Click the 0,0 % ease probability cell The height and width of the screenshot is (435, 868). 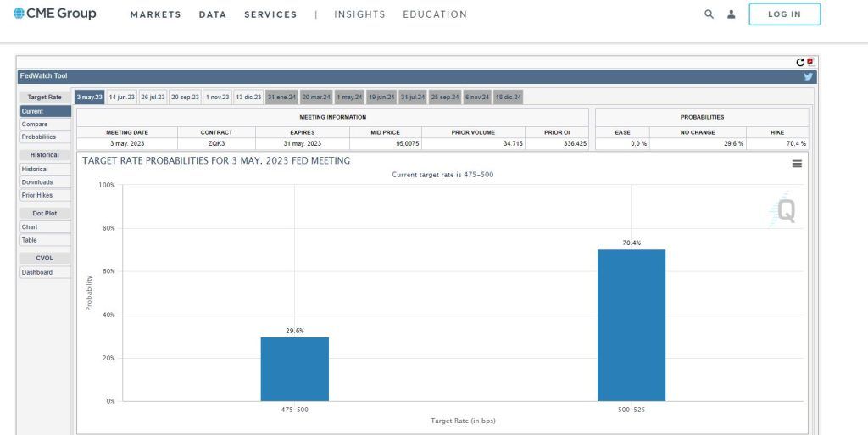click(x=622, y=144)
